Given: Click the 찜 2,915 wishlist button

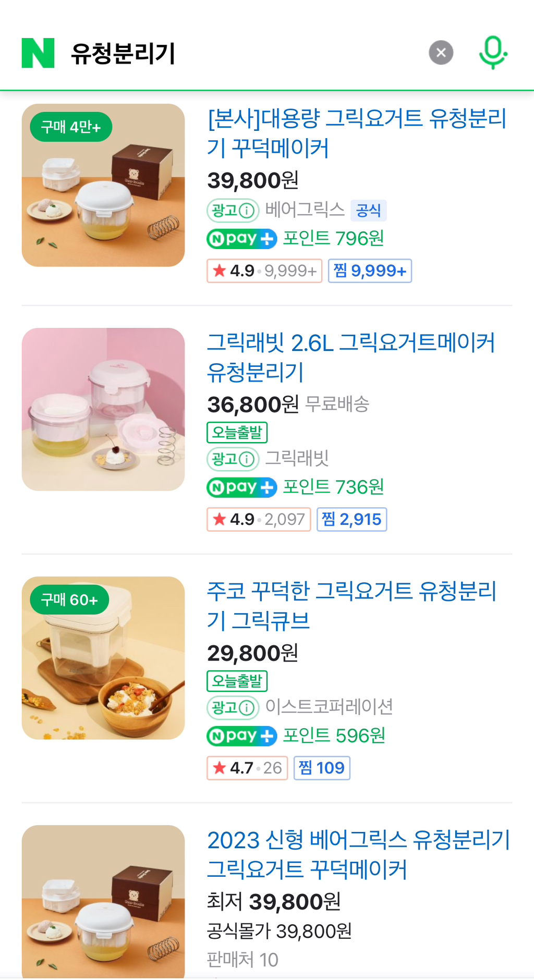Looking at the screenshot, I should (x=352, y=520).
